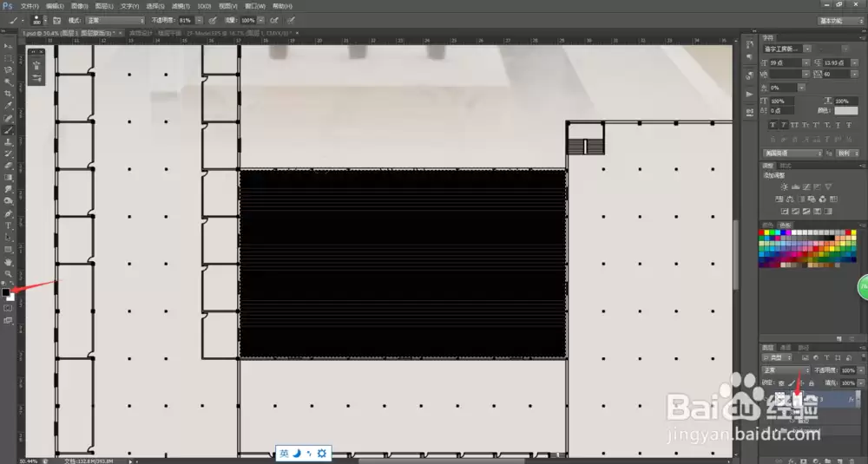Select the Move tool

tap(8, 47)
